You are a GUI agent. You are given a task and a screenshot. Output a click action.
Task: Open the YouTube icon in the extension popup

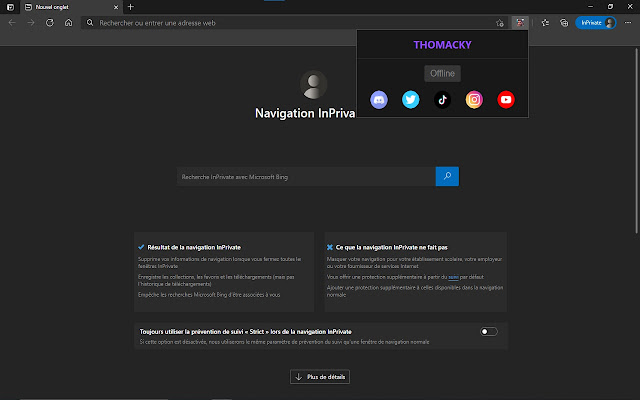tap(506, 100)
